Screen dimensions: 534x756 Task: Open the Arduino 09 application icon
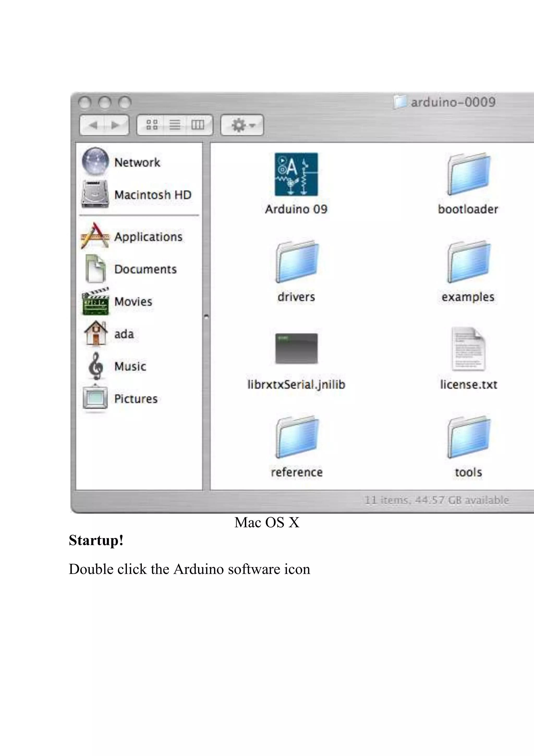coord(296,174)
